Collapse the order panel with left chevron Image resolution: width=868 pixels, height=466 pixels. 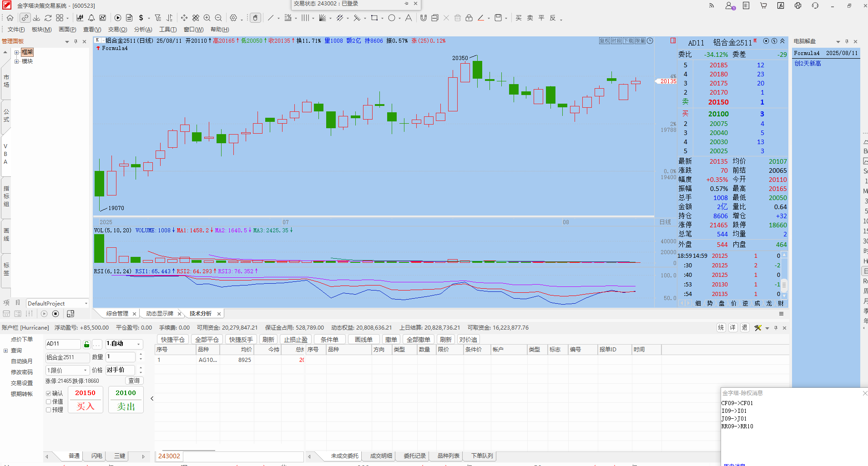pyautogui.click(x=152, y=399)
